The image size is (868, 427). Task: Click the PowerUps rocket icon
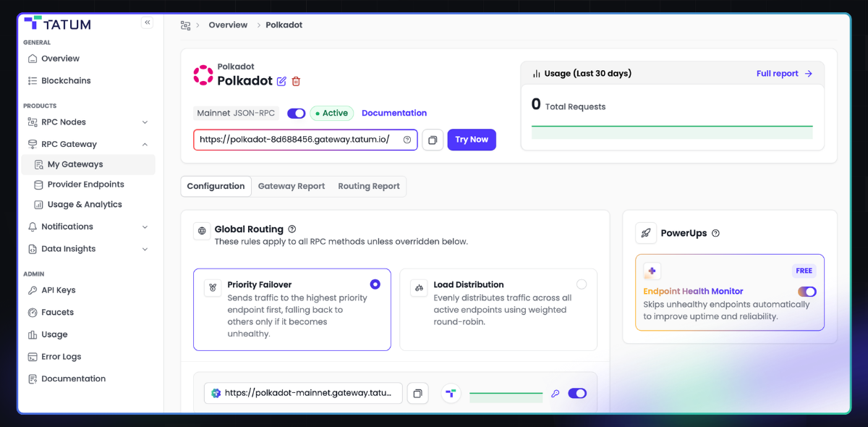[x=646, y=233]
